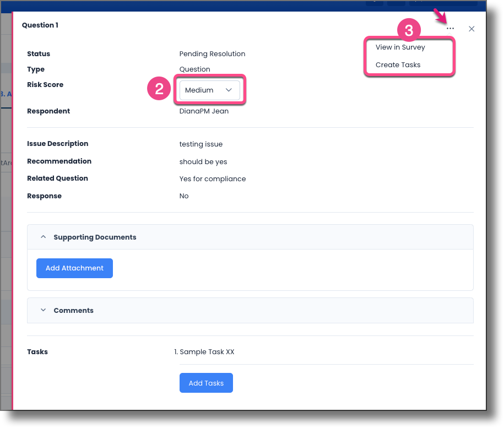Open the Risk Score Medium dropdown
Viewport: 504px width, 428px height.
pos(209,90)
